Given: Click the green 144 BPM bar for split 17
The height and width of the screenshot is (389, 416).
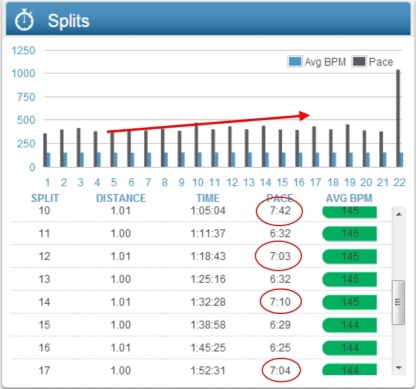Looking at the screenshot, I should [349, 369].
